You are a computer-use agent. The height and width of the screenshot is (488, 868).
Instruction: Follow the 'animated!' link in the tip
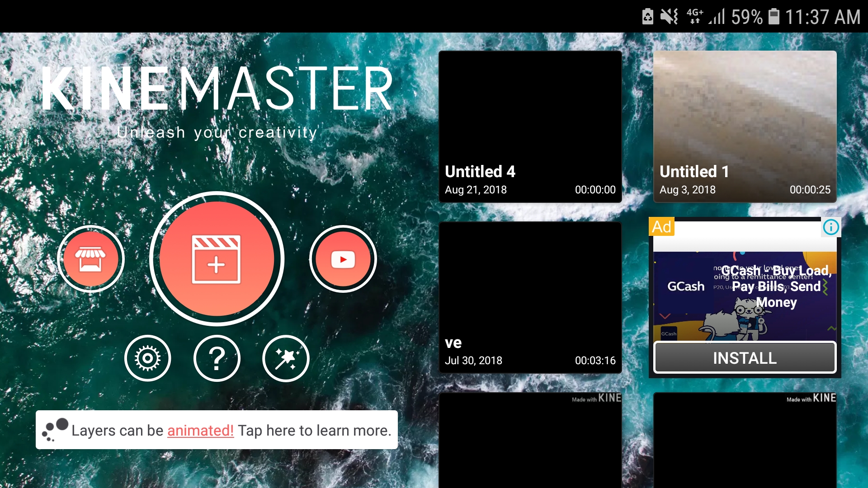point(200,431)
